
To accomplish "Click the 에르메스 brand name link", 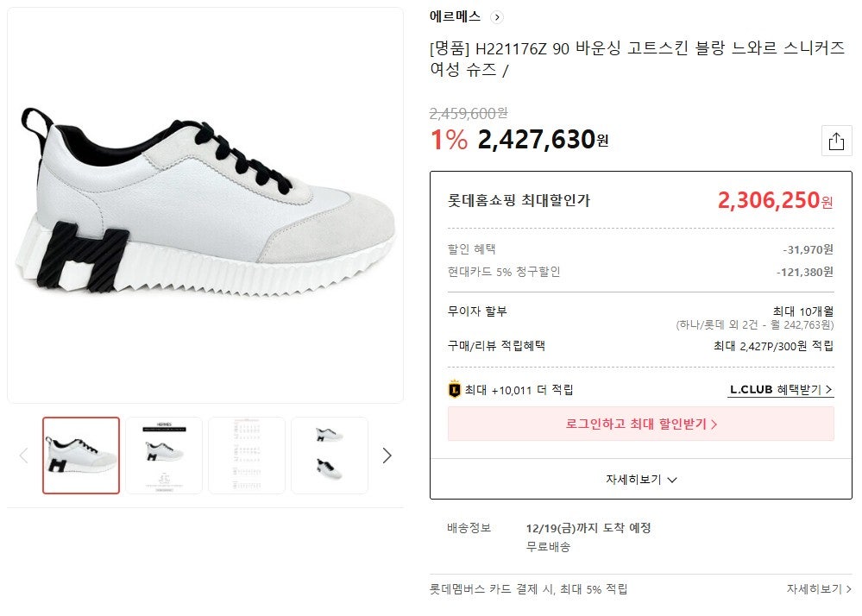I will (x=456, y=17).
